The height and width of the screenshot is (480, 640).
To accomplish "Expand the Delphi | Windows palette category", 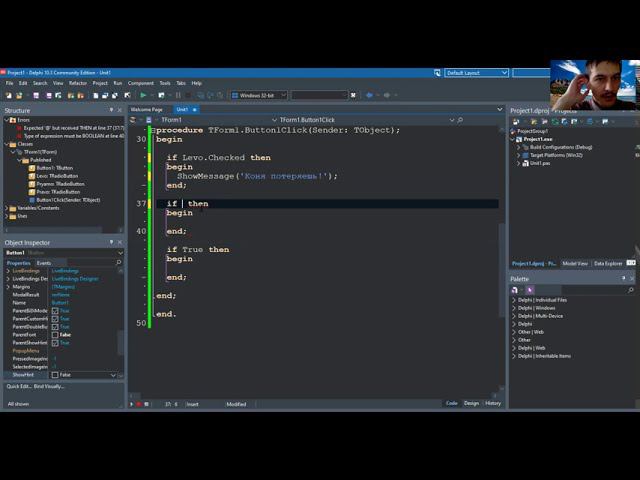I will (x=514, y=308).
